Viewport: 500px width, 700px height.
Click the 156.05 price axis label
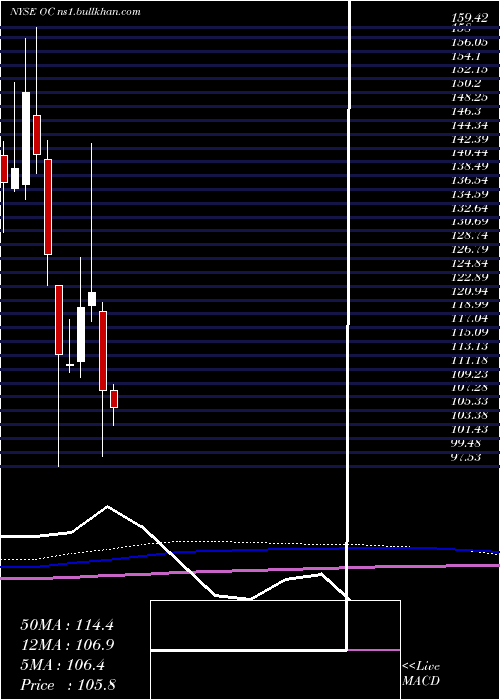pos(468,41)
